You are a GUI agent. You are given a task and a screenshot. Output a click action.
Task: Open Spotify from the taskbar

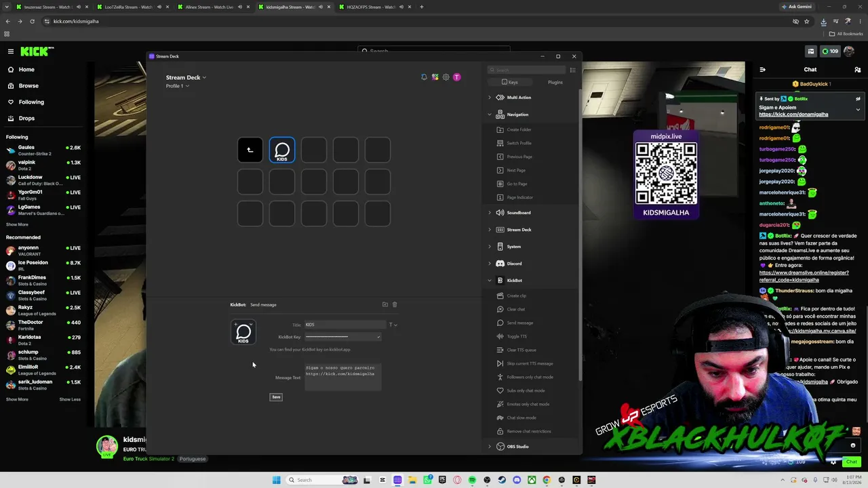click(472, 480)
